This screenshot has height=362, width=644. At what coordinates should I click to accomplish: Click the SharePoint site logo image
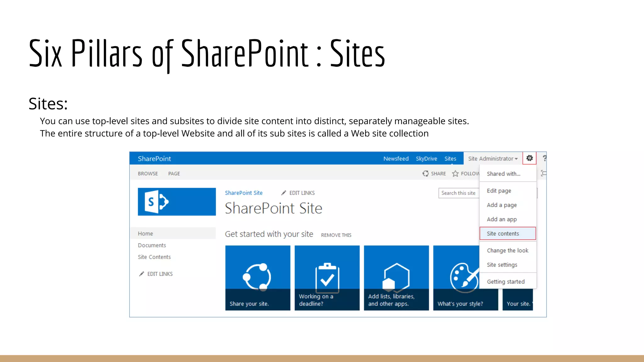177,202
